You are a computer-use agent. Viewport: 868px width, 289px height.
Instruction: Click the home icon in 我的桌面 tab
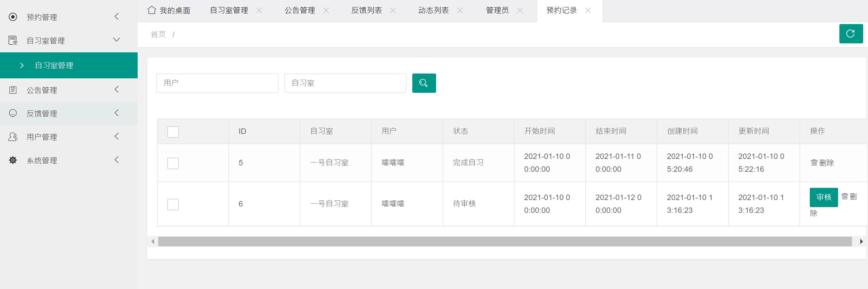pyautogui.click(x=152, y=10)
